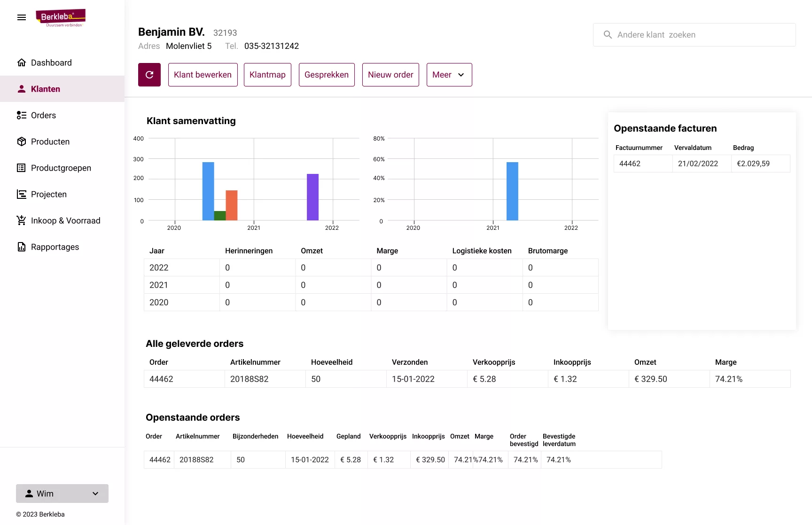Viewport: 812px width, 525px height.
Task: Click the 2022 row in summary table
Action: coord(371,267)
